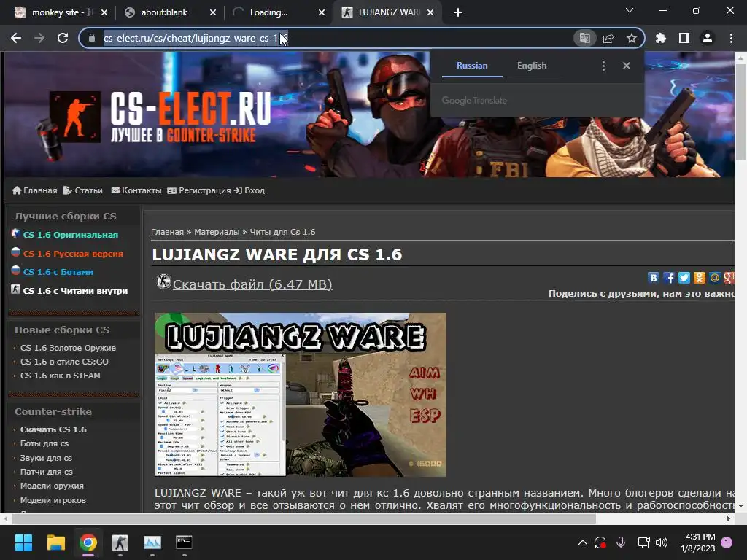The width and height of the screenshot is (747, 560).
Task: Click the horizontal scrollbar thumb
Action: (303, 518)
